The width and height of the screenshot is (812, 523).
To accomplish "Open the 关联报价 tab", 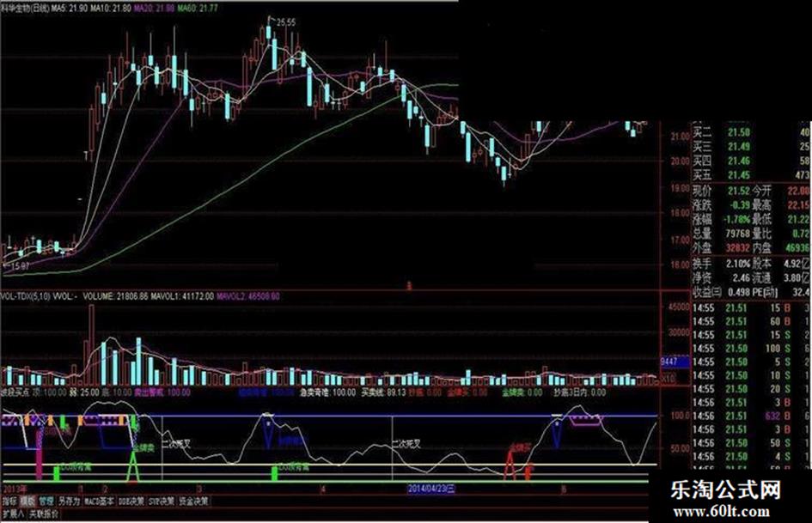I will pyautogui.click(x=44, y=514).
